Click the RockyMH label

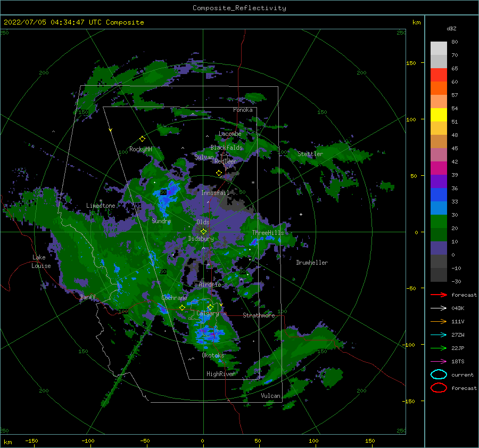[x=141, y=149]
